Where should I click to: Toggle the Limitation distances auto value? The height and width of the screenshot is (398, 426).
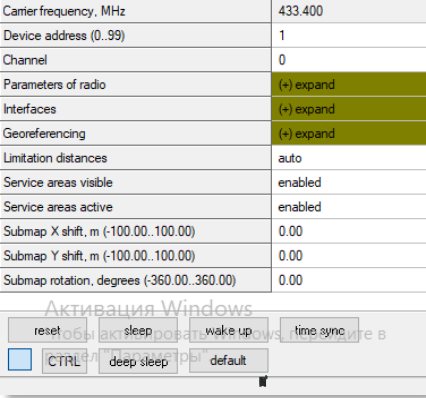click(x=349, y=158)
